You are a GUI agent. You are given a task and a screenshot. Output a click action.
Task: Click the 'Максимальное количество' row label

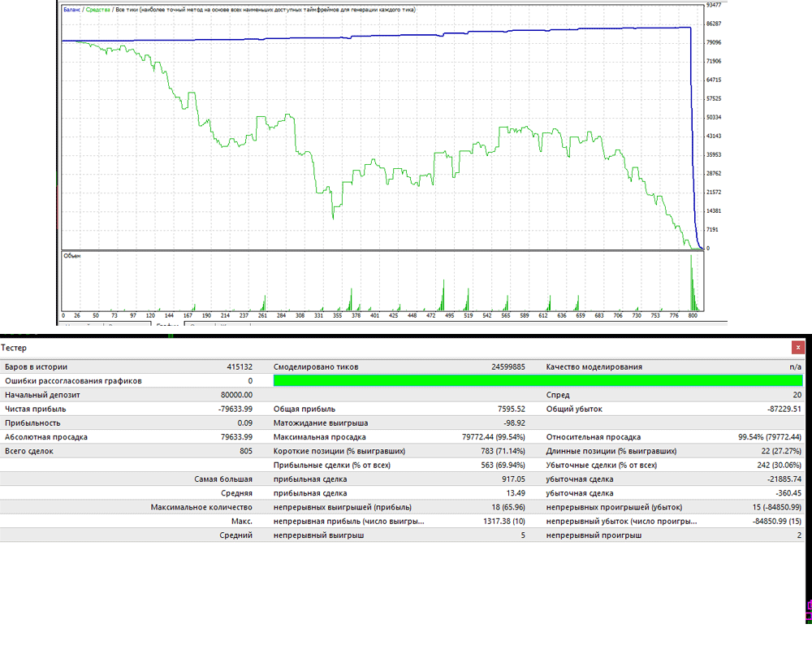click(201, 507)
